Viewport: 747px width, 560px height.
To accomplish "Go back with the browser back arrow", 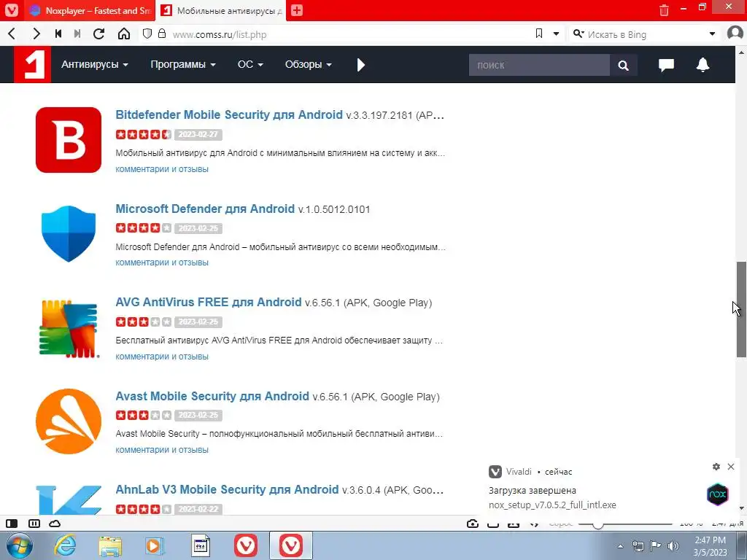I will [x=12, y=34].
